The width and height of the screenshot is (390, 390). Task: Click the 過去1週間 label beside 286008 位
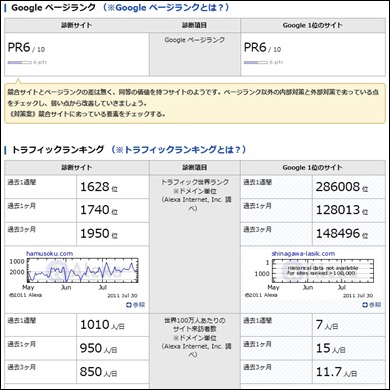point(258,183)
